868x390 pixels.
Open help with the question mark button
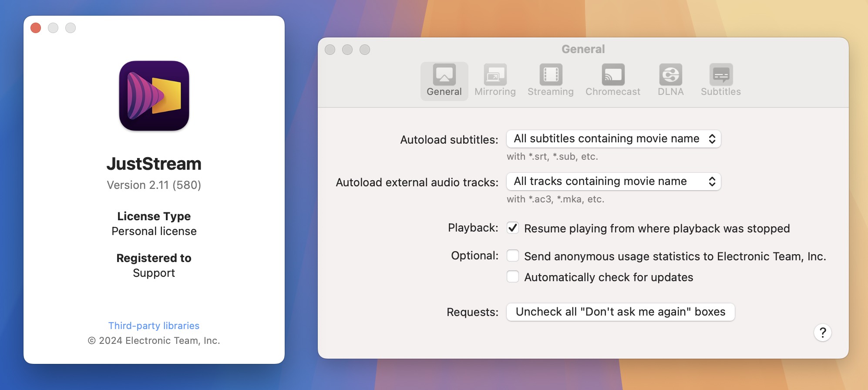823,333
